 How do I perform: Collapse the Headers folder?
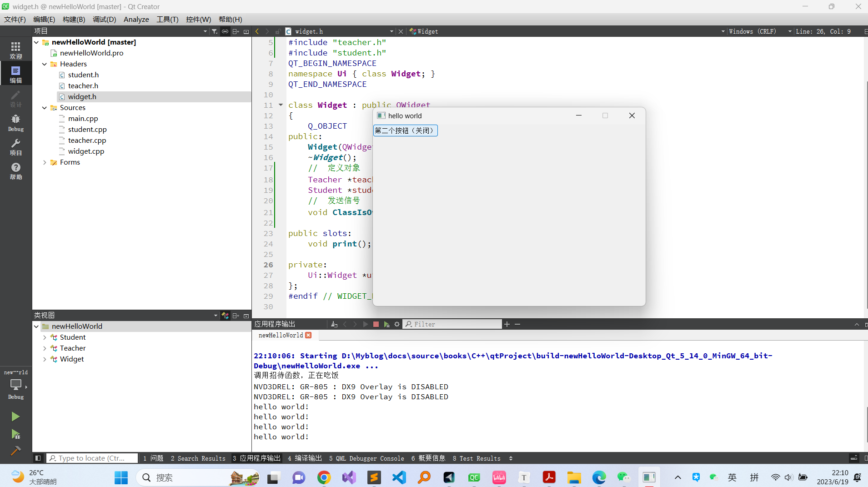45,64
